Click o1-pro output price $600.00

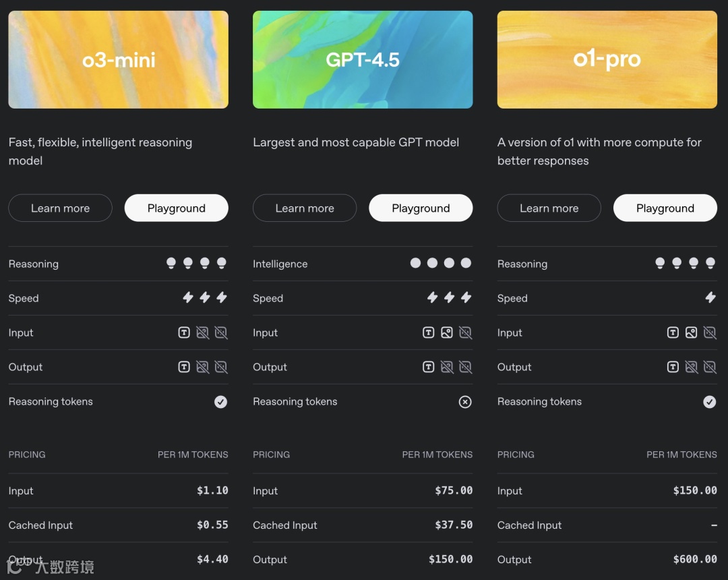[695, 559]
